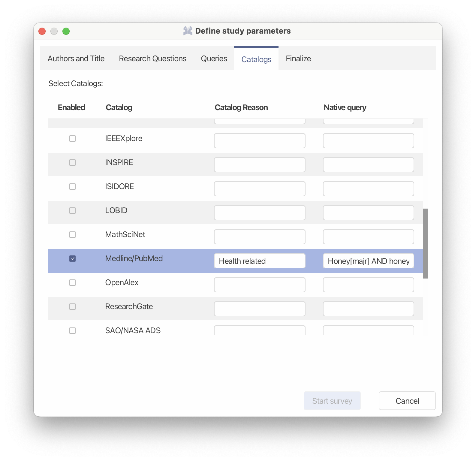The width and height of the screenshot is (476, 461).
Task: Go to the Queries tab
Action: [x=214, y=59]
